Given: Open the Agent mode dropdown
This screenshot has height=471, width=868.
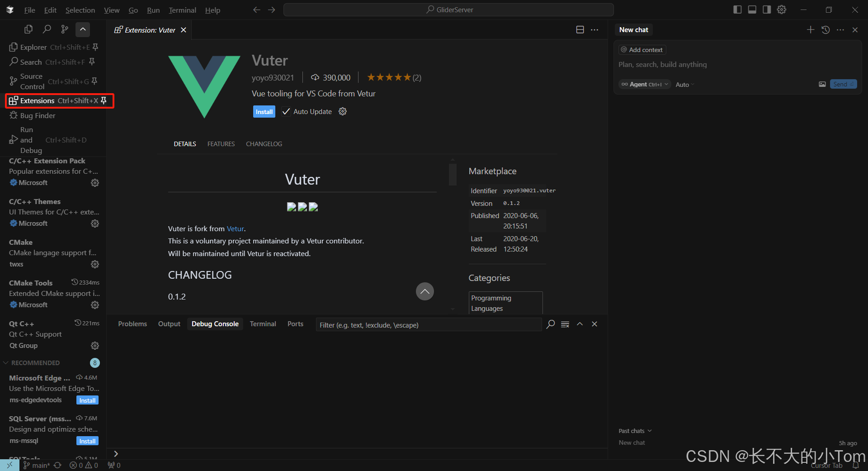Looking at the screenshot, I should (644, 84).
